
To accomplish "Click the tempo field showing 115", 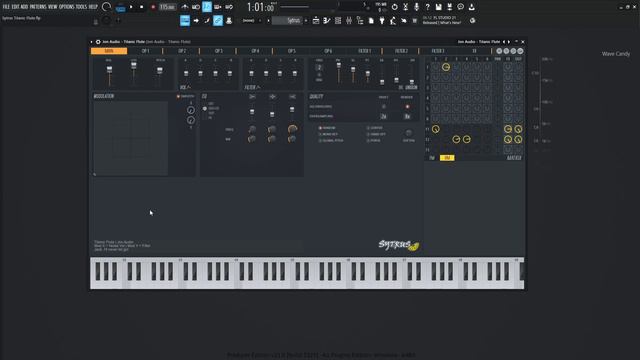I will click(x=167, y=7).
